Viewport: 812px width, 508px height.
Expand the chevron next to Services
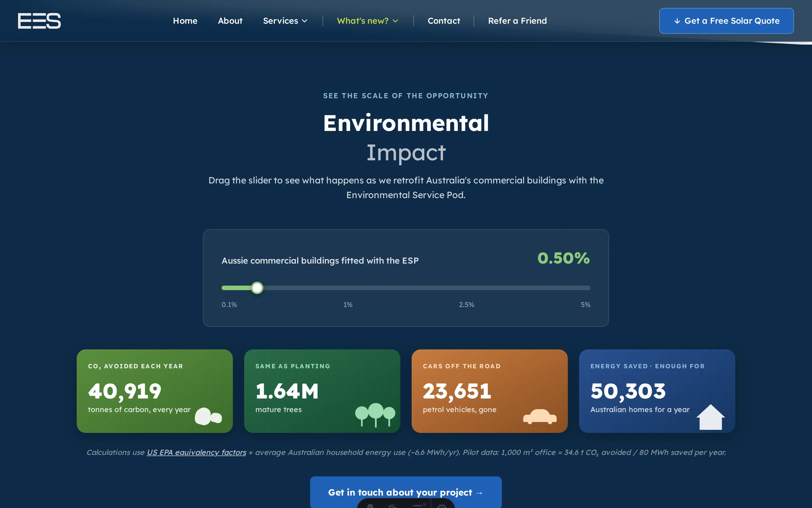305,21
